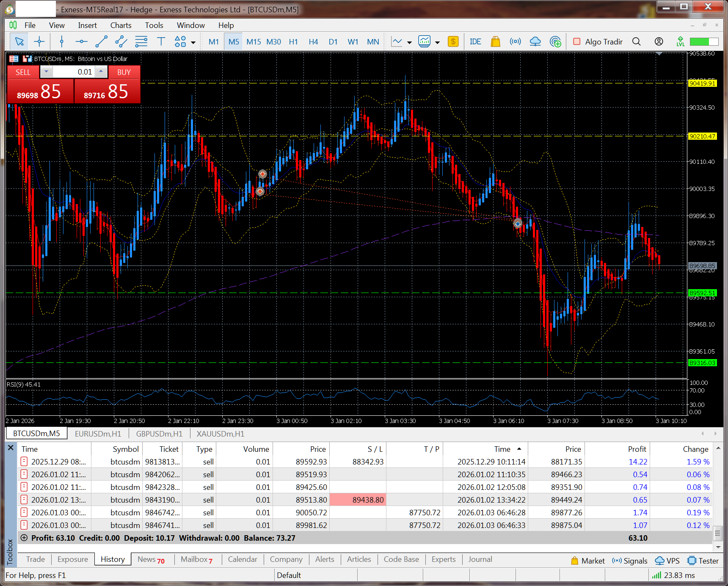This screenshot has width=728, height=586.
Task: Choose the trendline drawing tool
Action: (x=101, y=41)
